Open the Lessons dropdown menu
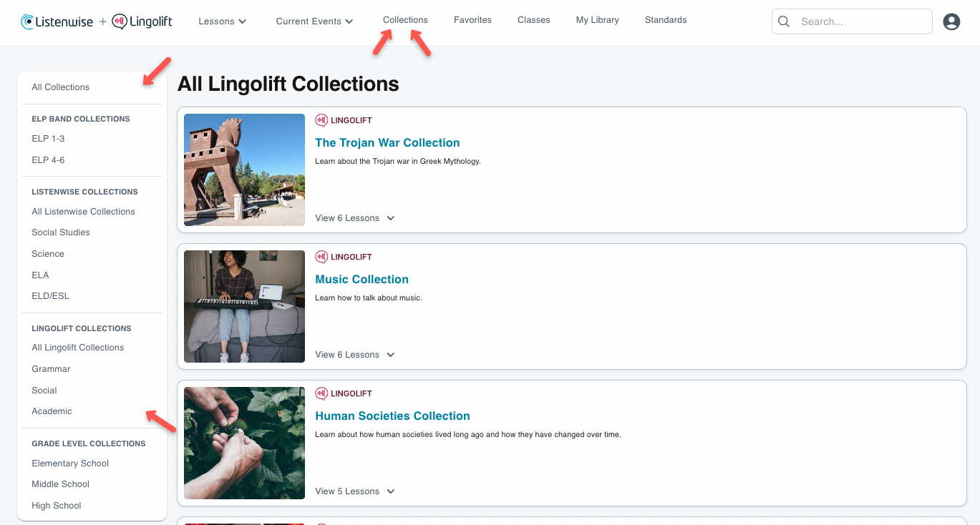Viewport: 980px width, 525px height. coord(223,21)
